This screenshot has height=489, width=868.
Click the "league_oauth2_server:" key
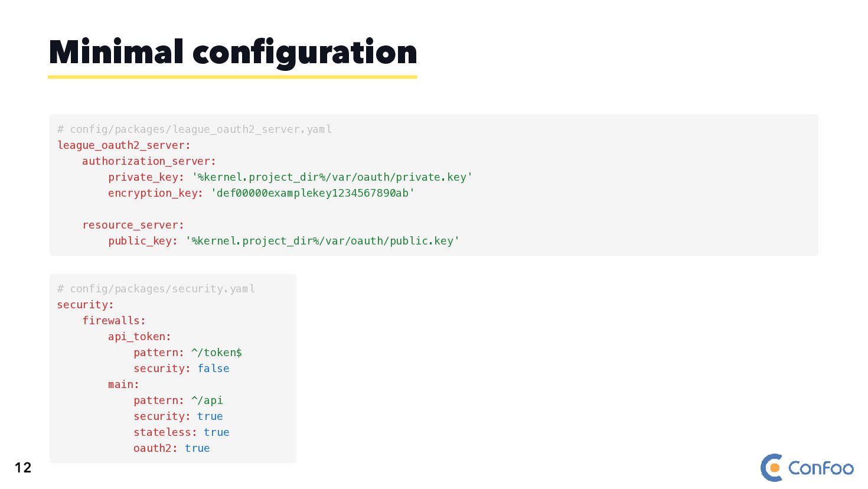point(124,145)
